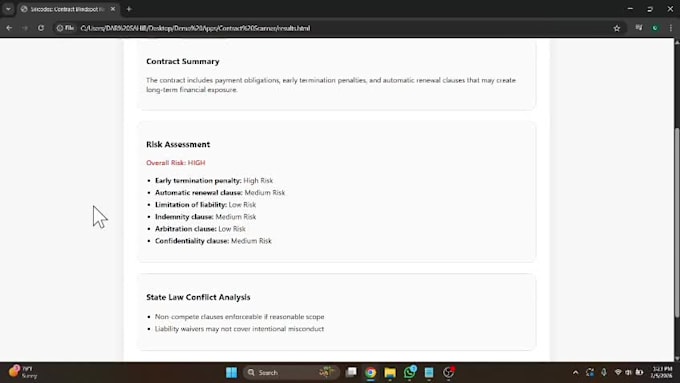Screen dimensions: 680x383
Task: Open the tab search dropdown arrow
Action: [8, 9]
